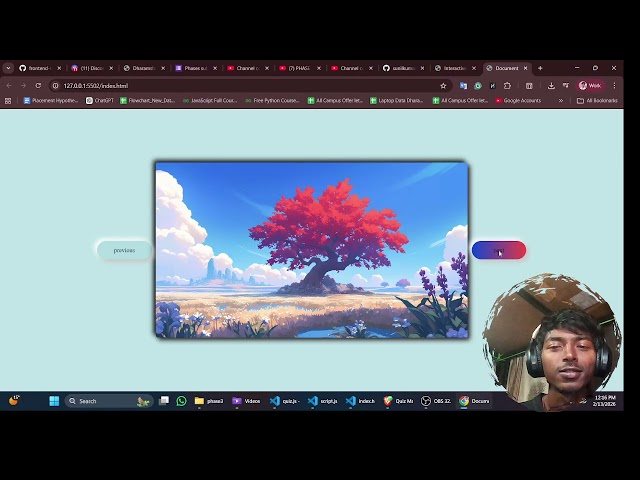Reload the page

coord(38,86)
